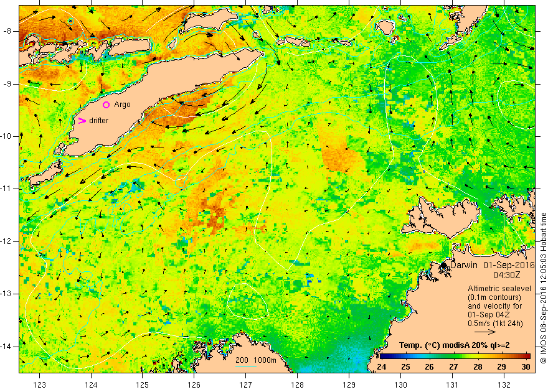This screenshot has width=548, height=392.
Task: Click longitude axis label '129'
Action: (x=349, y=385)
